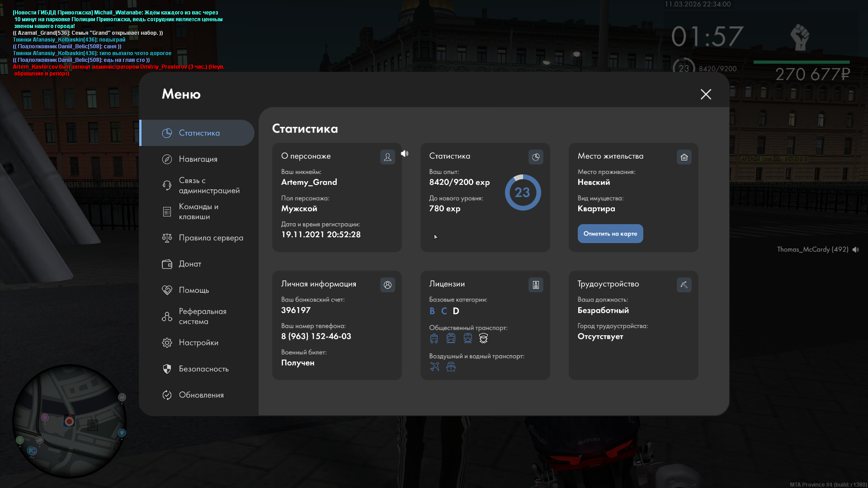Click the tools icon in Трудоустройство card
This screenshot has height=488, width=868.
coord(684,285)
